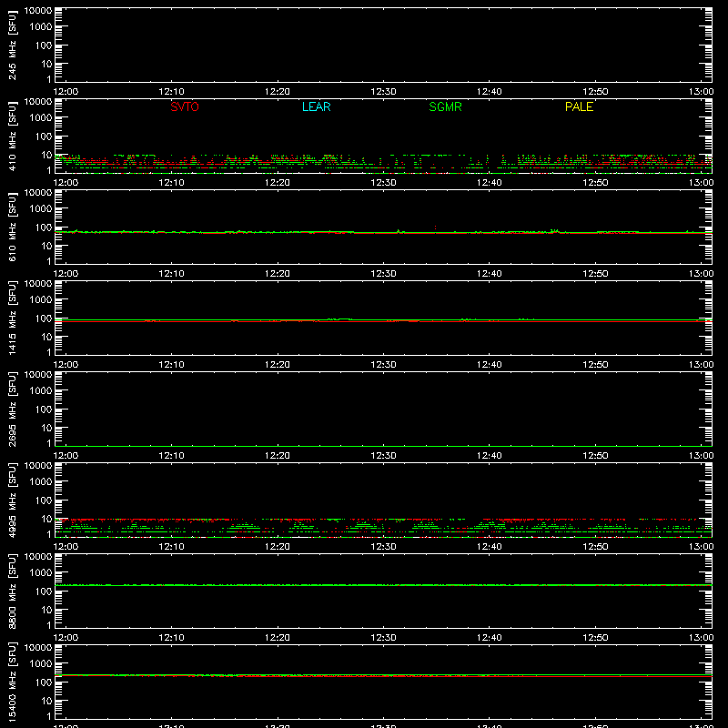Select the 410 MHz [SFU] axis title
The width and height of the screenshot is (728, 728).
pyautogui.click(x=12, y=136)
